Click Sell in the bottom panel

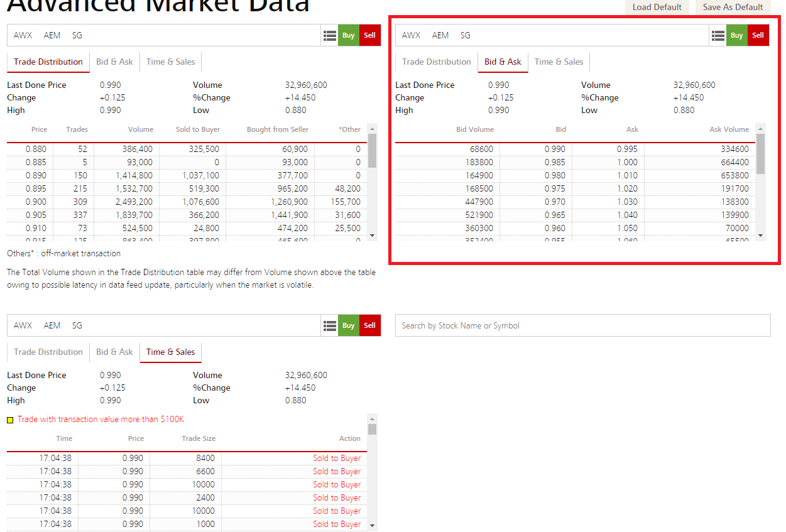pos(369,325)
